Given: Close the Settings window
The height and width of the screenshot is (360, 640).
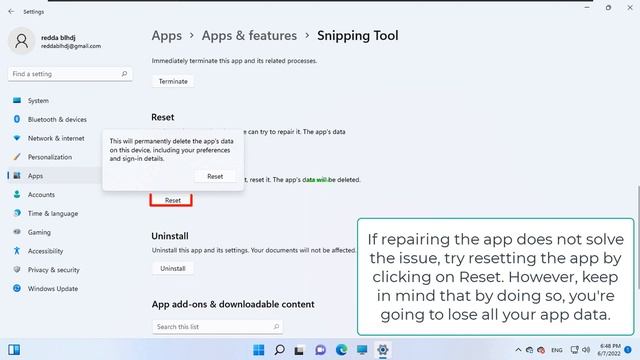Looking at the screenshot, I should pyautogui.click(x=630, y=8).
